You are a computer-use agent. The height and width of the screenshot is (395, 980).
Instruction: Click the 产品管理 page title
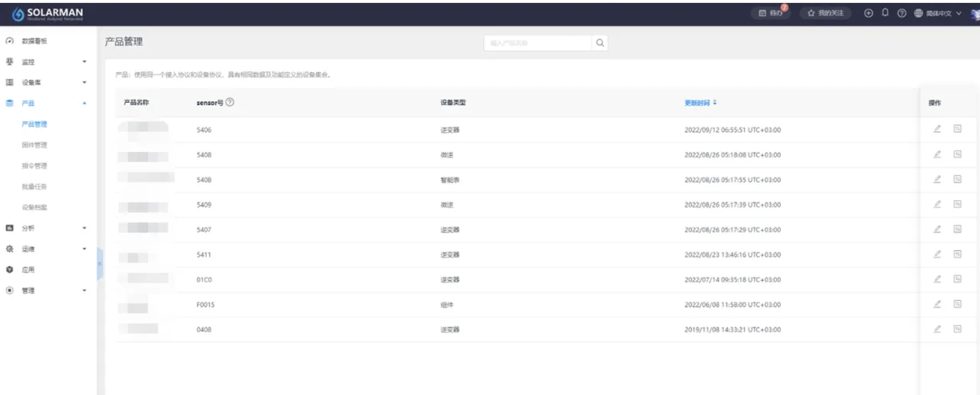(x=124, y=42)
